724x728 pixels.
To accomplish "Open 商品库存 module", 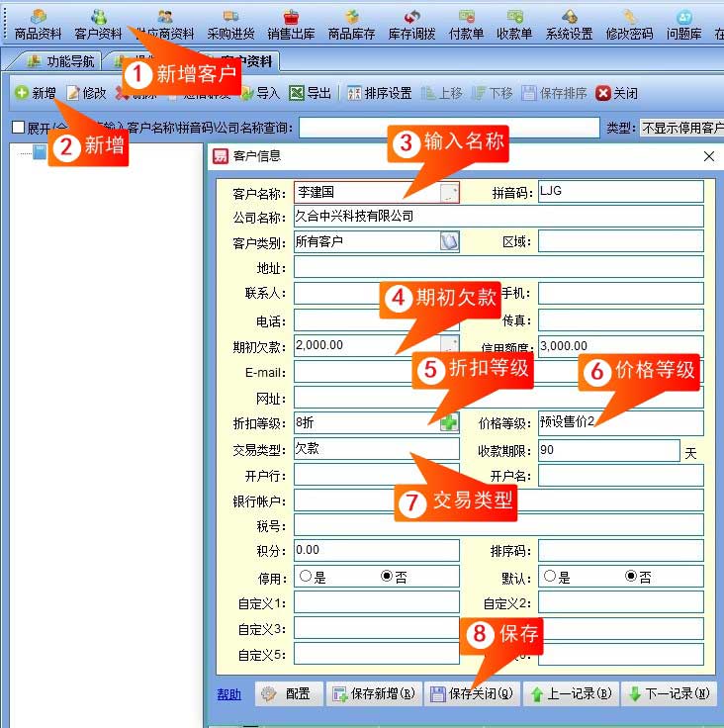I will [x=351, y=25].
